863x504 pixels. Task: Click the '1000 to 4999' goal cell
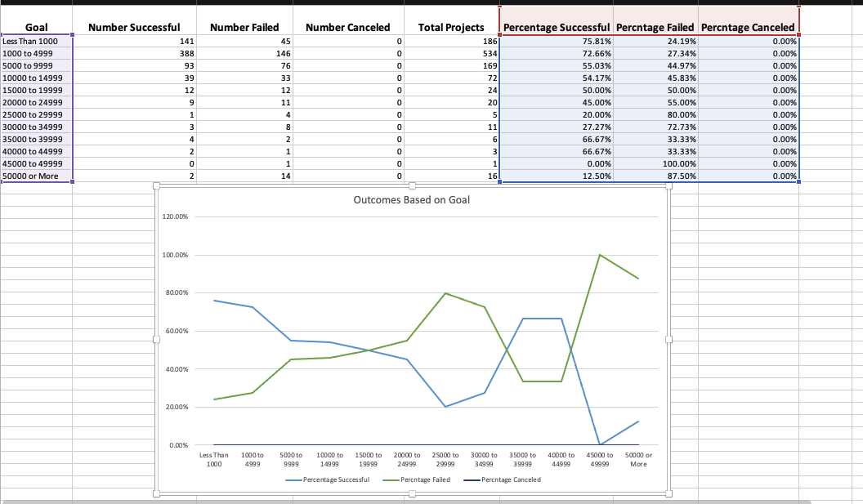click(x=36, y=53)
